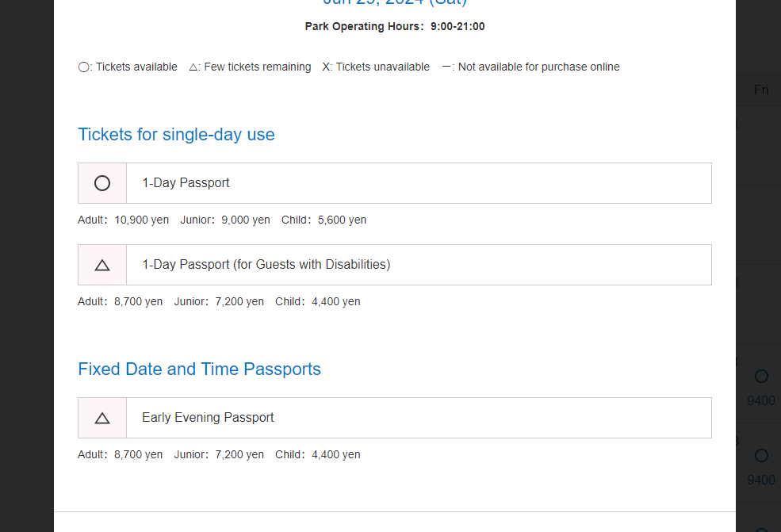
Task: Click the Fixed Date and Time Passports heading
Action: [x=199, y=369]
